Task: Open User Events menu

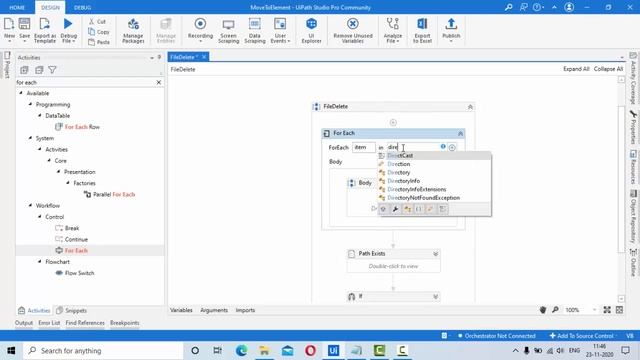Action: (x=280, y=30)
